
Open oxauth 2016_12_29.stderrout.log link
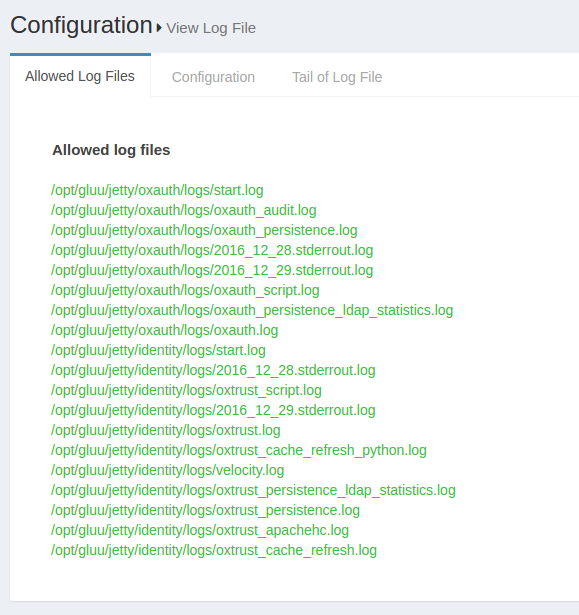pos(212,270)
